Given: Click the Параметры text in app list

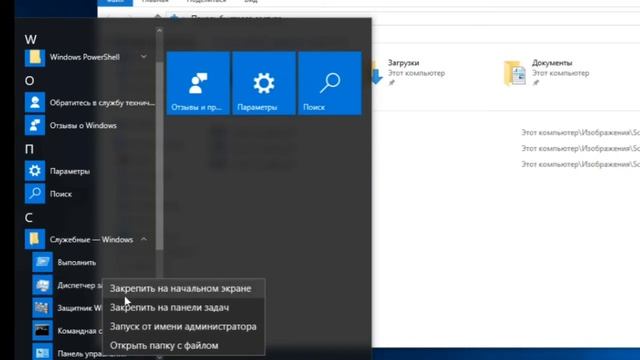Looking at the screenshot, I should pyautogui.click(x=70, y=171).
